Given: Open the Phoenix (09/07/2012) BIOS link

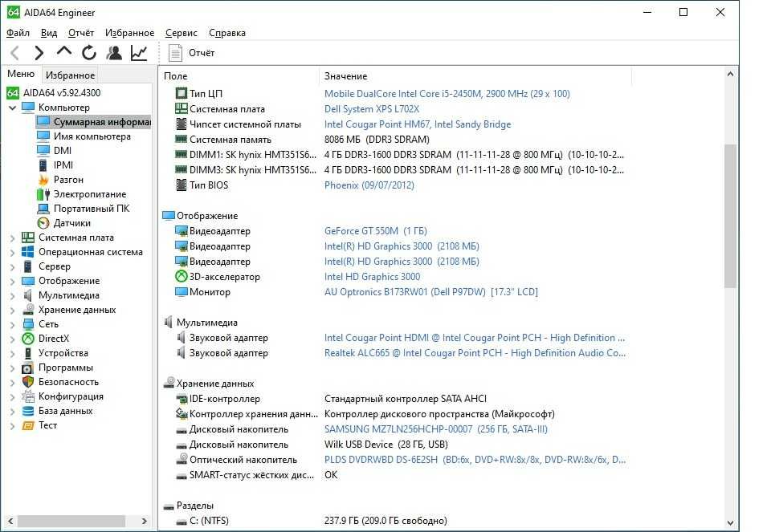Looking at the screenshot, I should [369, 185].
